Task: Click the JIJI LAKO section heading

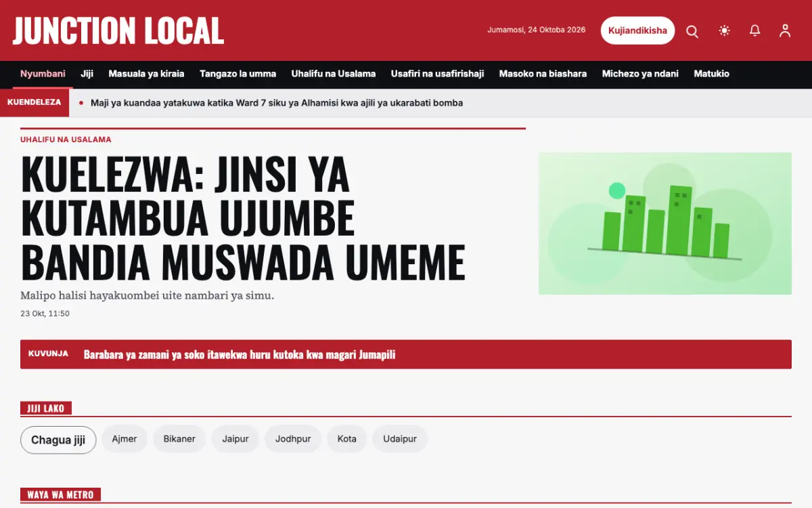Action: click(x=46, y=408)
